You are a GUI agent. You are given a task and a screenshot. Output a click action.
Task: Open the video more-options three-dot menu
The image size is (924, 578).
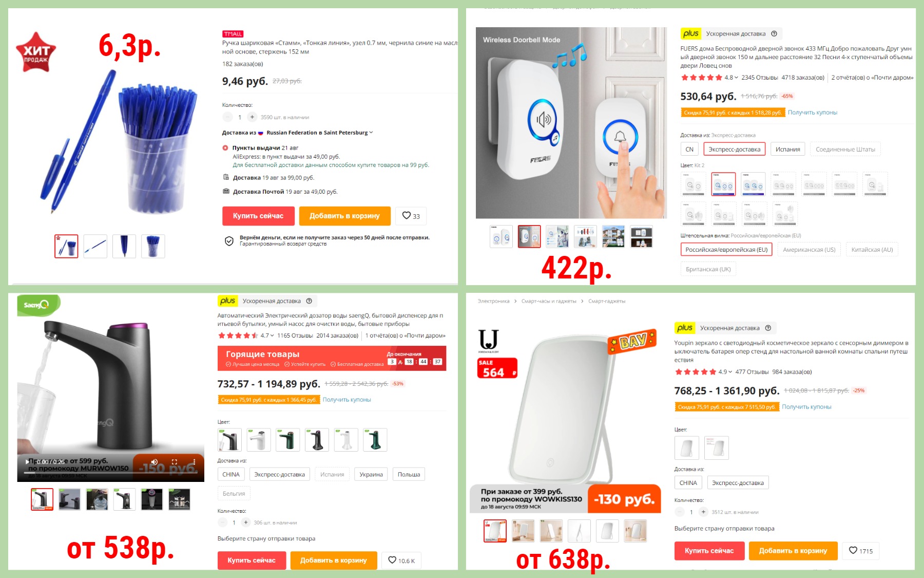pos(194,461)
